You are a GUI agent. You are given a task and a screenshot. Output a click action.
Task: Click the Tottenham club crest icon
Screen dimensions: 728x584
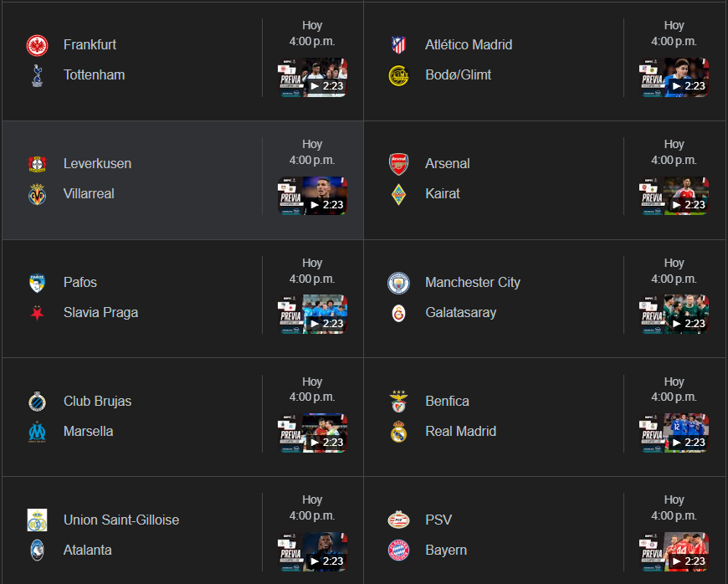click(37, 75)
